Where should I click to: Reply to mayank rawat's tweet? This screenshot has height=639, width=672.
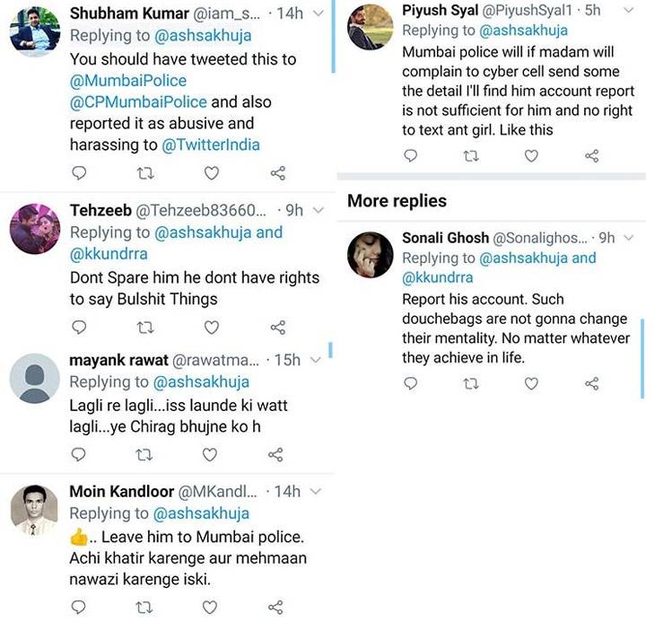[x=78, y=455]
